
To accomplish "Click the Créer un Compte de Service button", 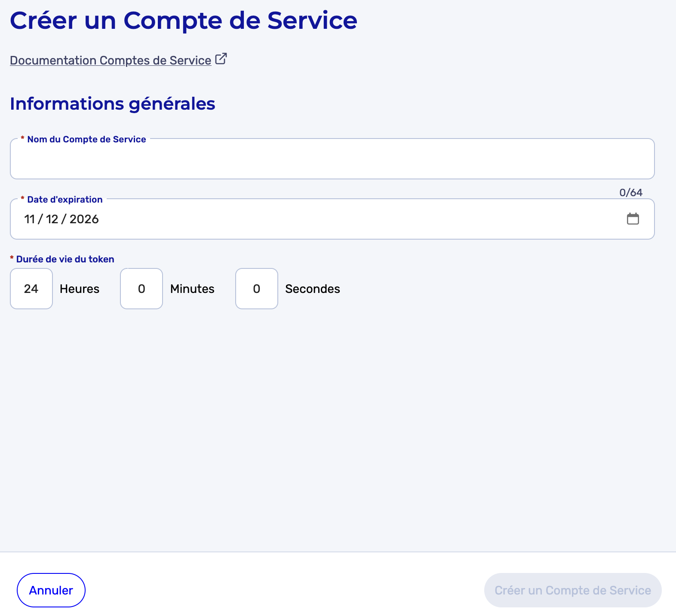I will (573, 590).
